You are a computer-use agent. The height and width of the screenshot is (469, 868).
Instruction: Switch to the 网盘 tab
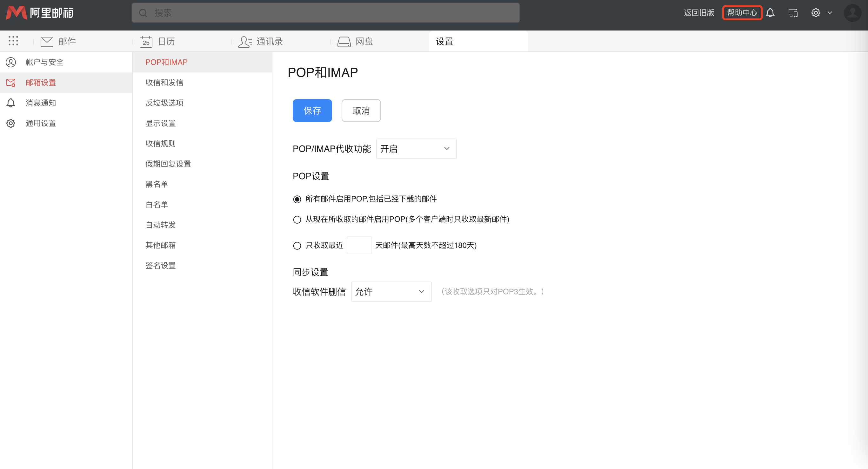(364, 42)
